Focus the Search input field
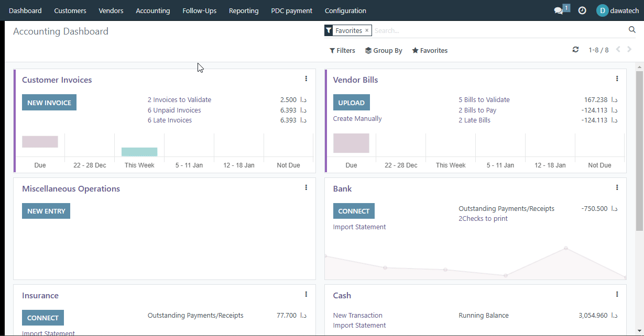The image size is (644, 336). 498,30
